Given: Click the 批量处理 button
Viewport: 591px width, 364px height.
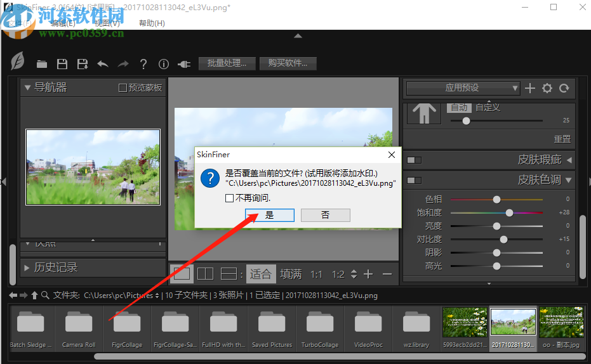Looking at the screenshot, I should (227, 63).
